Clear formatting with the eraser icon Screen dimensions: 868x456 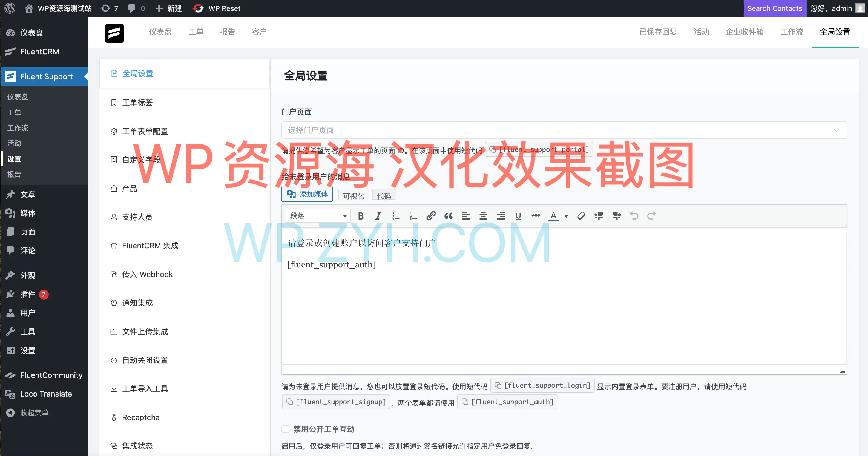click(x=581, y=216)
